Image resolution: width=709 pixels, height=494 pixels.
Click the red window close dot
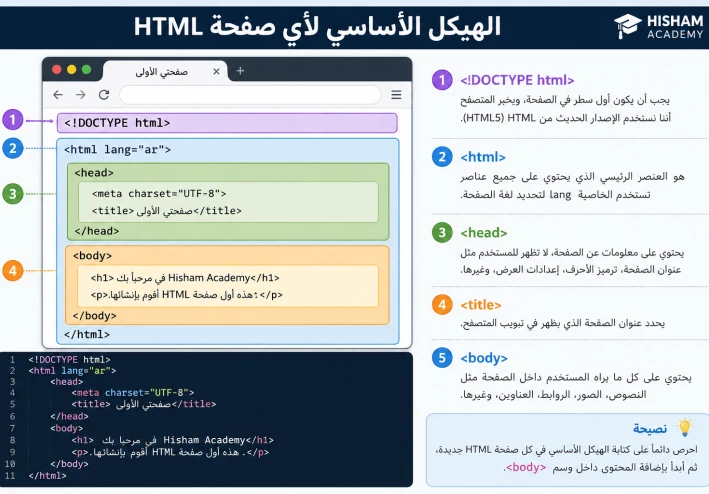tap(57, 70)
